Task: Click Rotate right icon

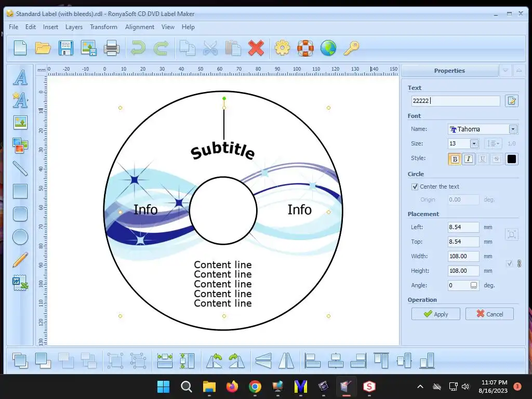Action: (x=237, y=361)
